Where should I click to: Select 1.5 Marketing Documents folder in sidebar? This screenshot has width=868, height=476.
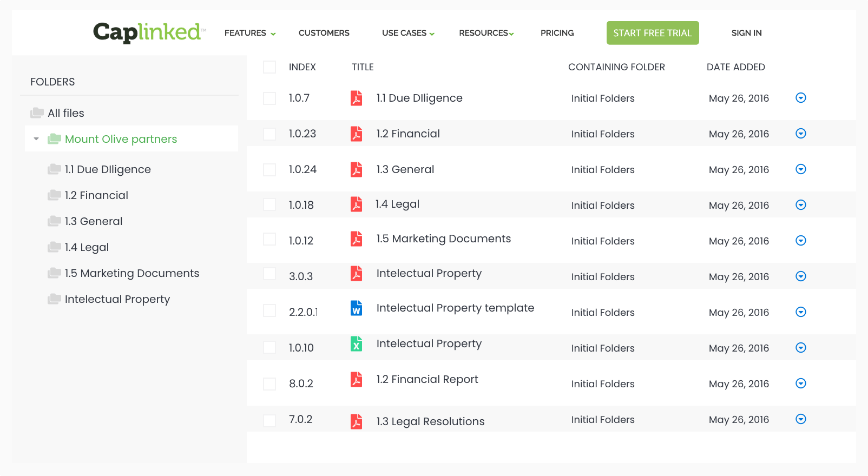click(131, 273)
